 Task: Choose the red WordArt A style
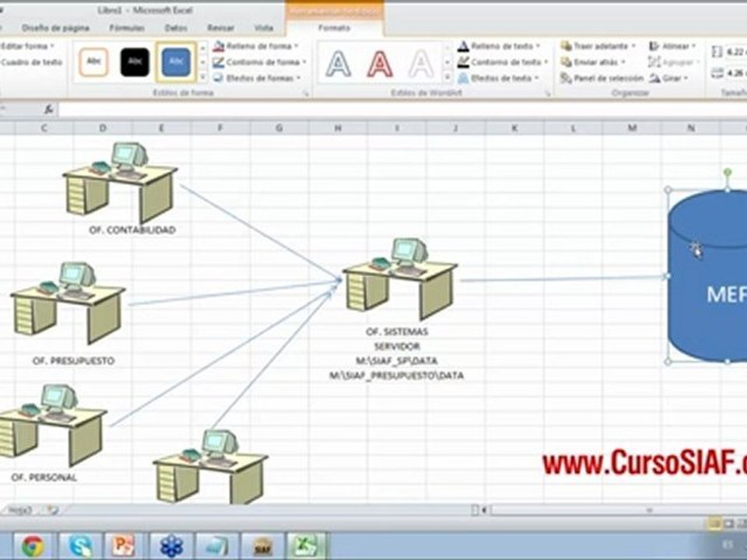point(380,64)
